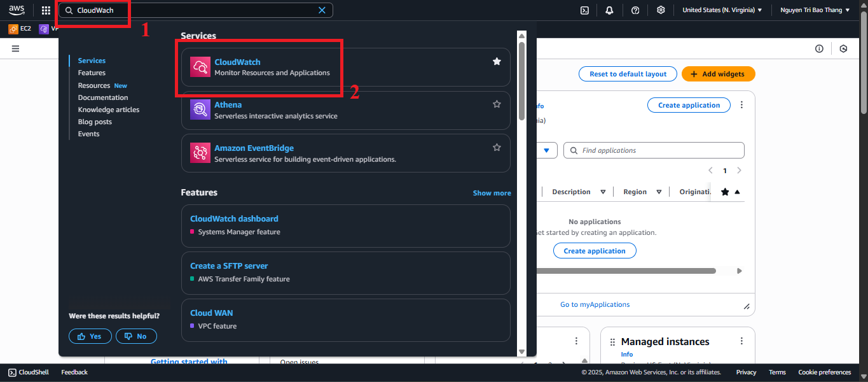Click the search results vertical scrollbar
Viewport: 868px width, 382px height.
click(x=521, y=81)
